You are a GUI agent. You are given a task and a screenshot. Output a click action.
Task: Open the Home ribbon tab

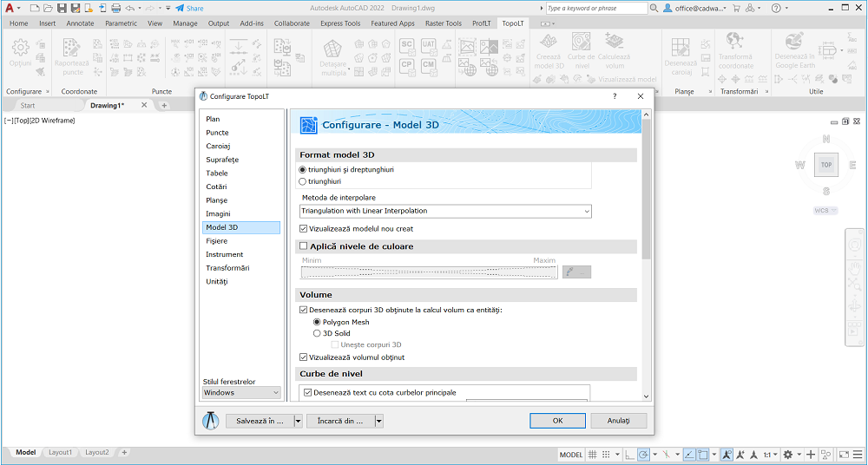[x=18, y=23]
